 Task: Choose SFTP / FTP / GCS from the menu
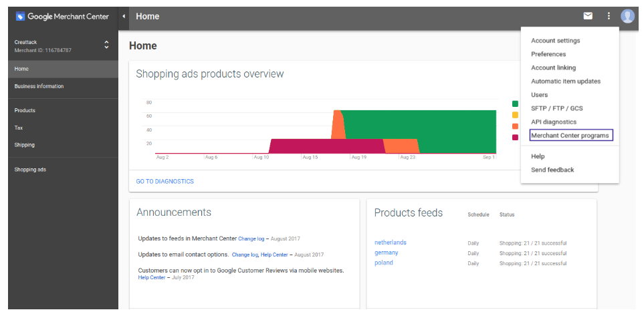pos(556,108)
